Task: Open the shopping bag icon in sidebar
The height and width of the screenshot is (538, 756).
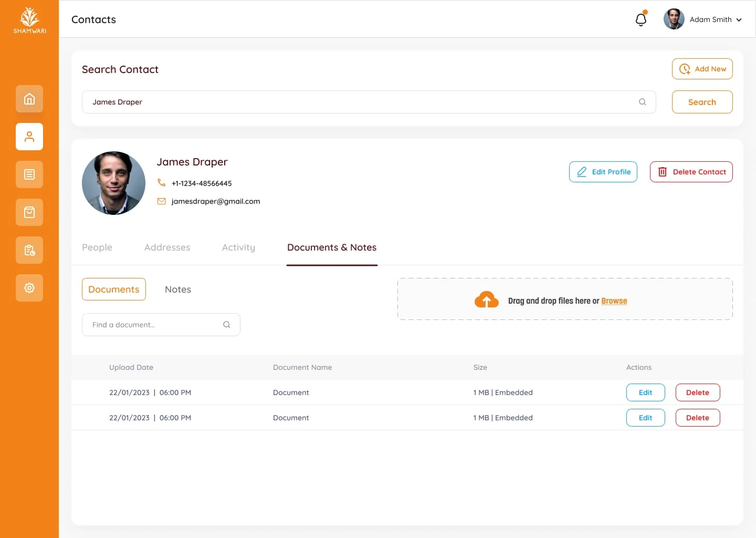Action: click(29, 212)
